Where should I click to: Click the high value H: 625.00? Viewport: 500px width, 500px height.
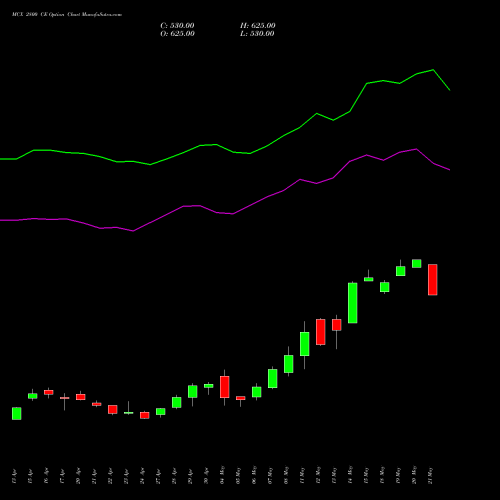pyautogui.click(x=258, y=26)
